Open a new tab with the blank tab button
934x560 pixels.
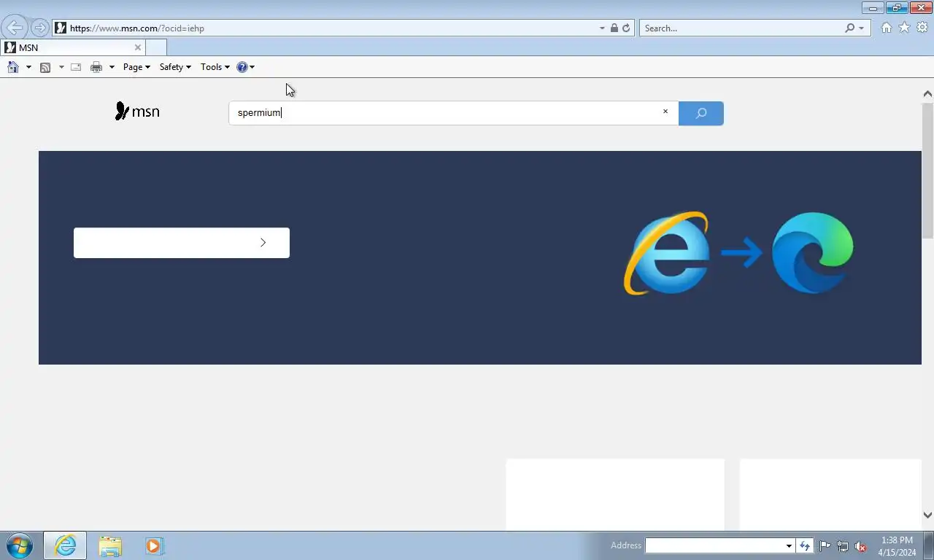click(156, 47)
